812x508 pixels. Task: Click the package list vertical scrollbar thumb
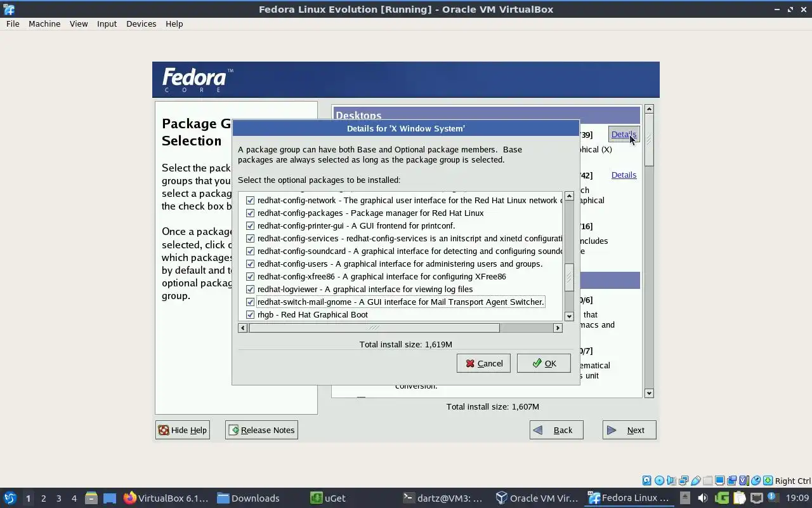[569, 277]
